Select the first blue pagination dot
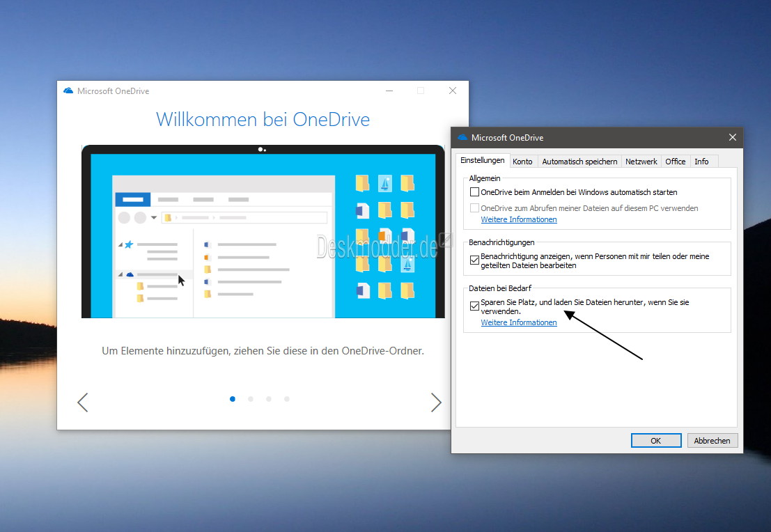This screenshot has height=532, width=771. coord(233,399)
